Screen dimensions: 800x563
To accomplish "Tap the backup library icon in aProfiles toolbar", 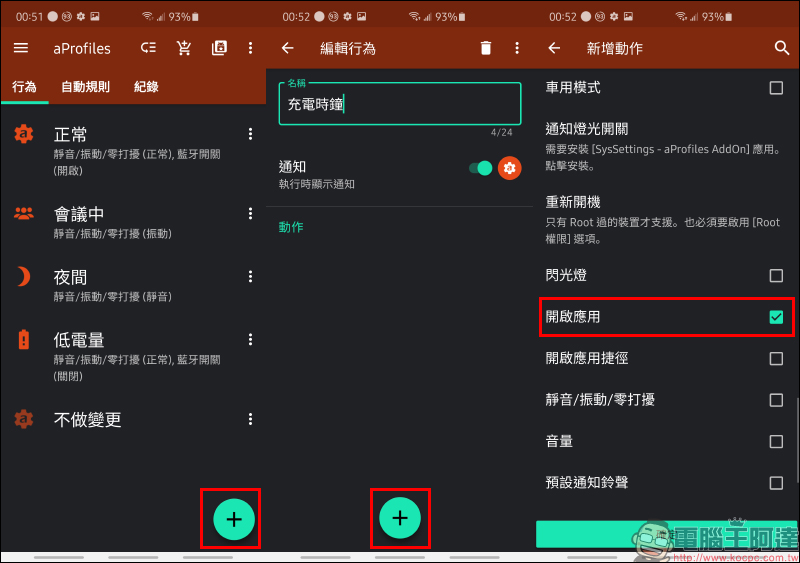I will click(219, 48).
